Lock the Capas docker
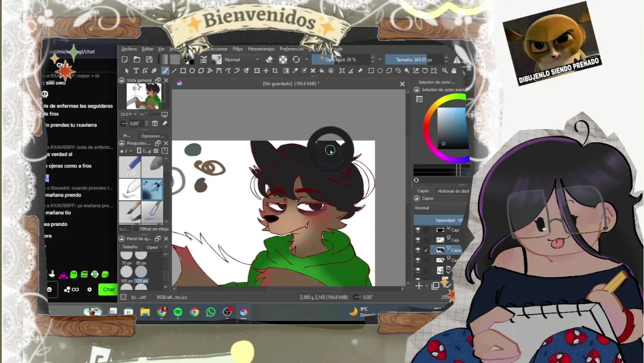This screenshot has width=644, height=363. tap(416, 198)
